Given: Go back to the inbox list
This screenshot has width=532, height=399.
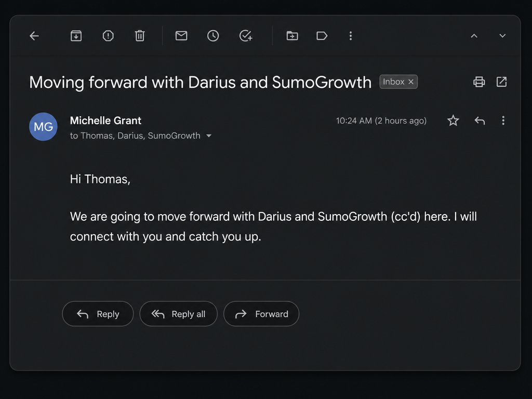Looking at the screenshot, I should [x=34, y=36].
